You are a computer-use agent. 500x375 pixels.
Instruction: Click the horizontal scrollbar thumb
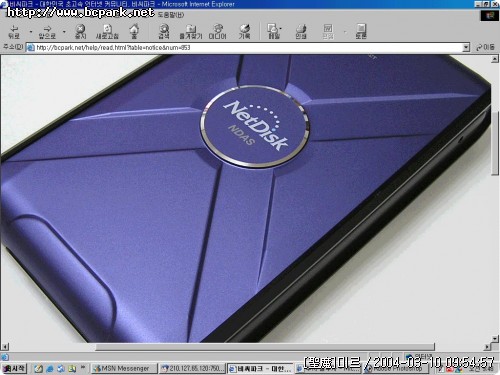click(x=265, y=347)
